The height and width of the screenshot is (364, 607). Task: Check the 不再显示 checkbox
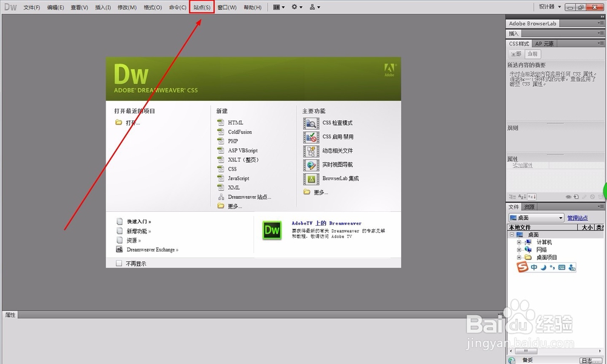119,263
